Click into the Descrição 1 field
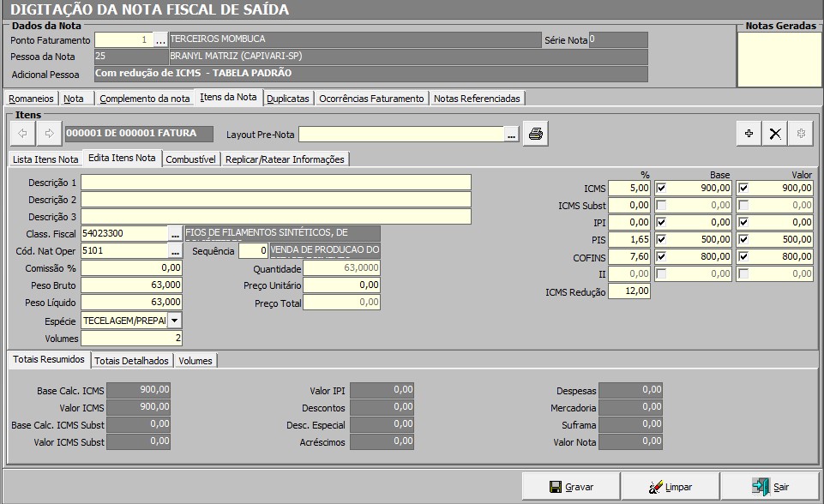 [x=276, y=183]
